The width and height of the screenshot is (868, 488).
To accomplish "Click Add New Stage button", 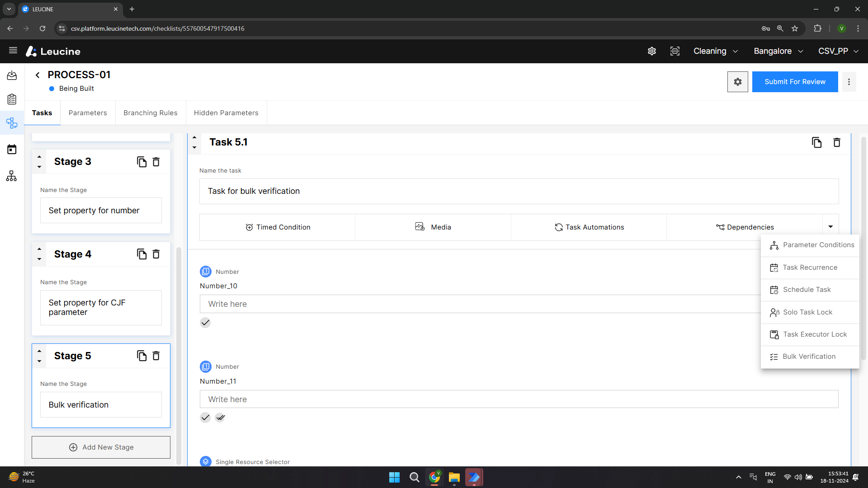I will point(101,447).
